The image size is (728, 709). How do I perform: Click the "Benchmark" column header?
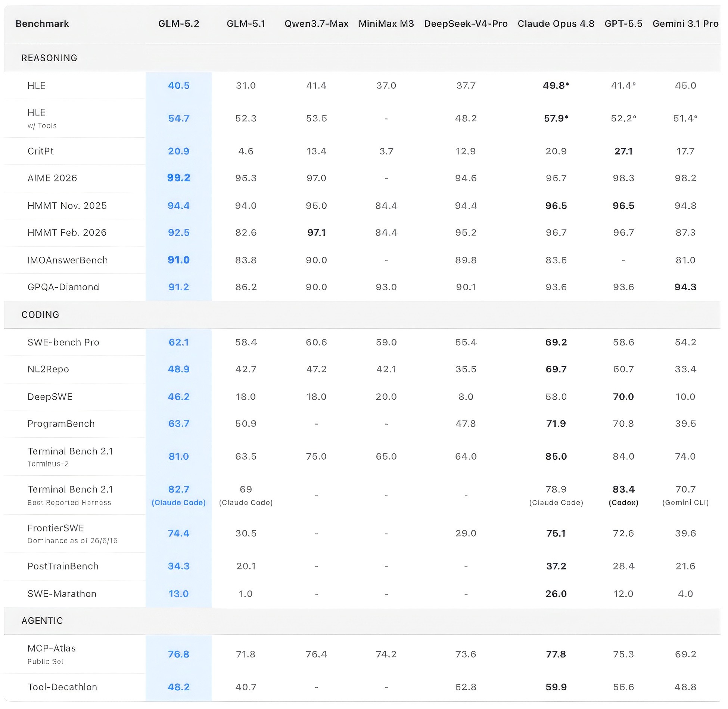[42, 24]
